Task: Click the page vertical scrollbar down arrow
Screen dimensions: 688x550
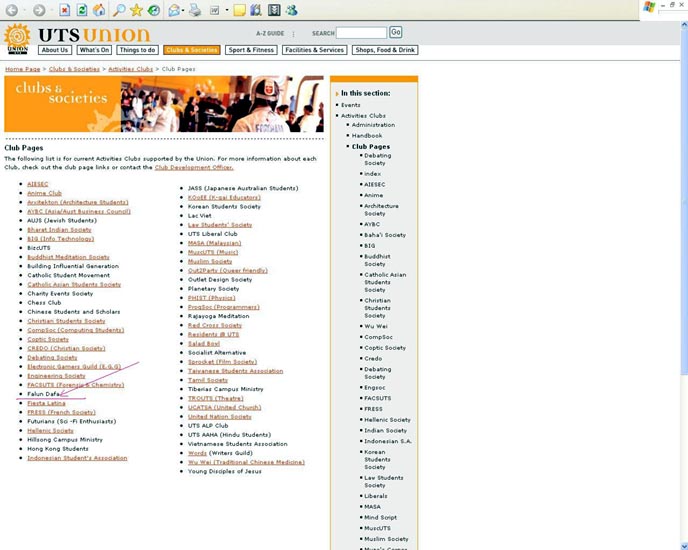Action: pos(682,544)
